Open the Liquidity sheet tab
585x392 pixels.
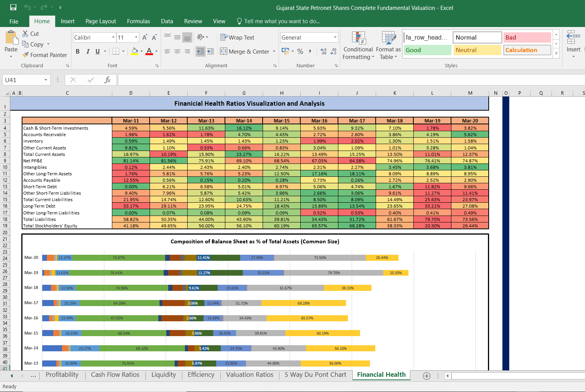click(164, 375)
